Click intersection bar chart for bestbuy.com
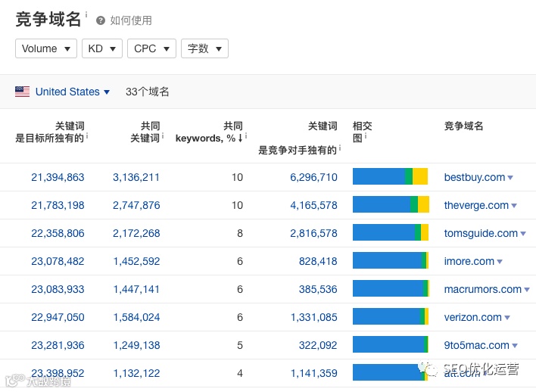The image size is (536, 392). (391, 176)
